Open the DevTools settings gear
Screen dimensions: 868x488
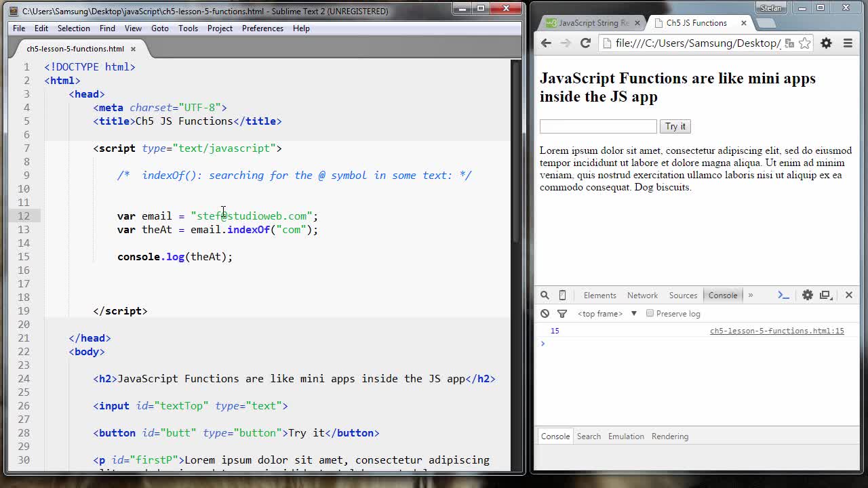click(x=807, y=295)
